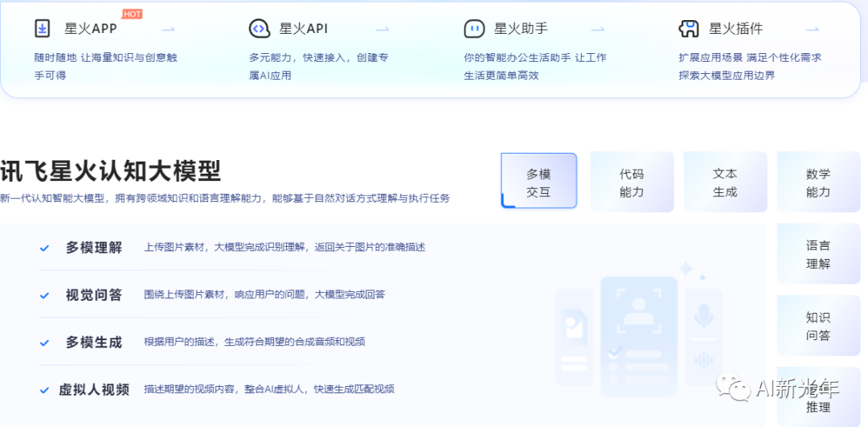The width and height of the screenshot is (868, 427).
Task: Click the arrow beside 星火插件
Action: pyautogui.click(x=813, y=29)
